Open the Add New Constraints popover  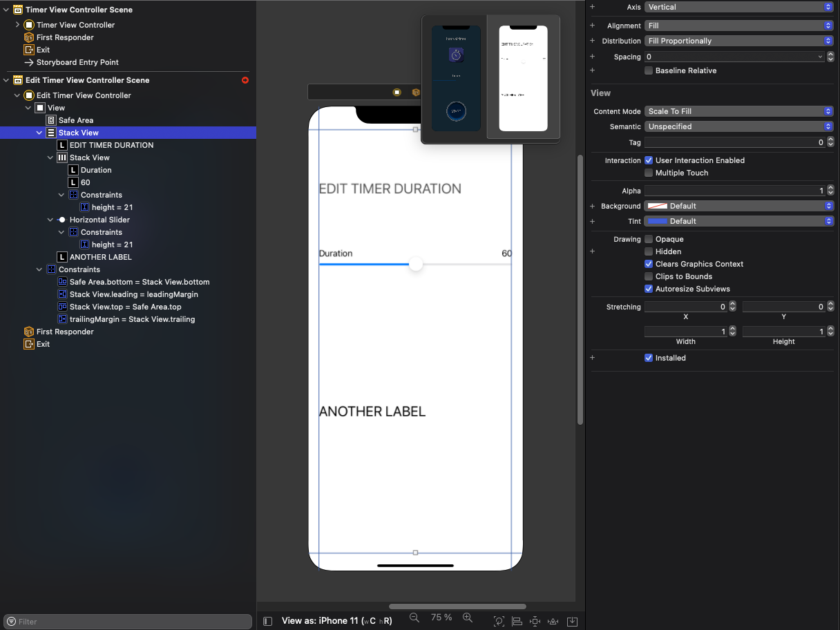[535, 621]
